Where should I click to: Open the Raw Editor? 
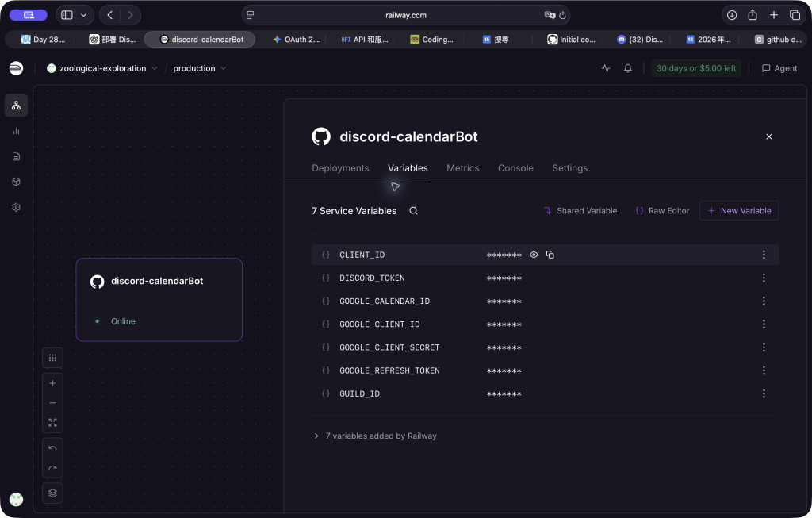click(x=662, y=211)
